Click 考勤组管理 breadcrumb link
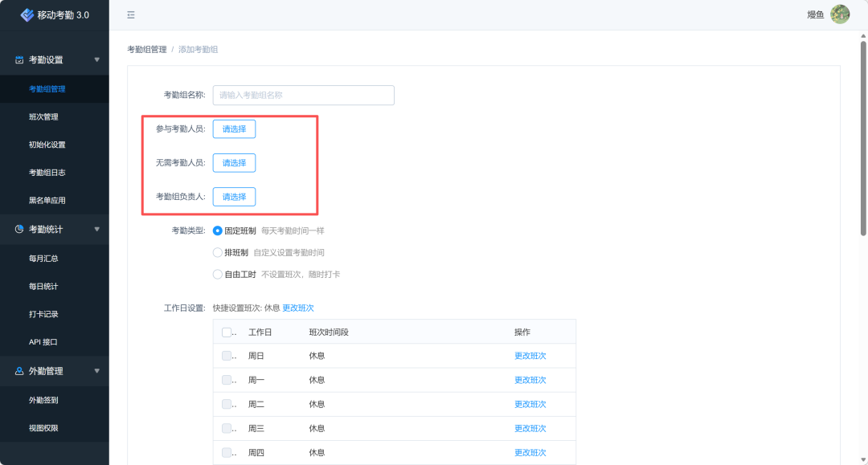The width and height of the screenshot is (868, 465). tap(147, 50)
